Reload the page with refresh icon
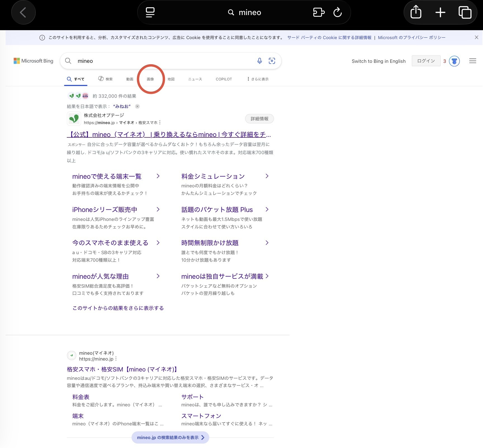 pos(338,13)
